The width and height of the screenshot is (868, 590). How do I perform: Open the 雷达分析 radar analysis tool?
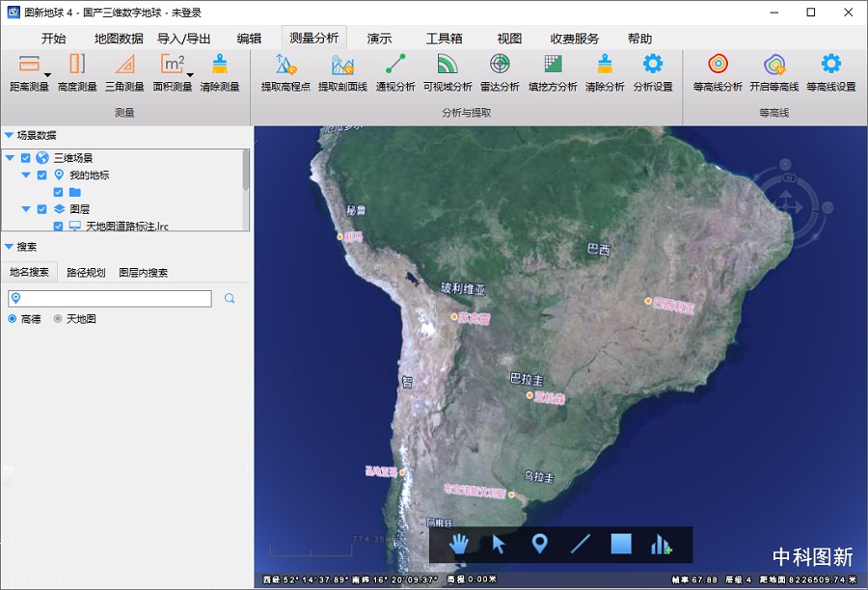pyautogui.click(x=500, y=72)
